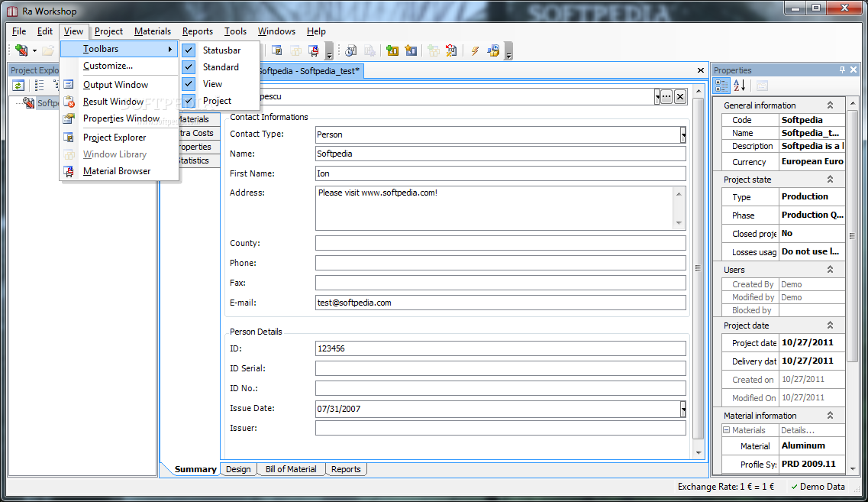Screen dimensions: 868x502
Task: Click the new project icon in the main toolbar
Action: tap(21, 50)
